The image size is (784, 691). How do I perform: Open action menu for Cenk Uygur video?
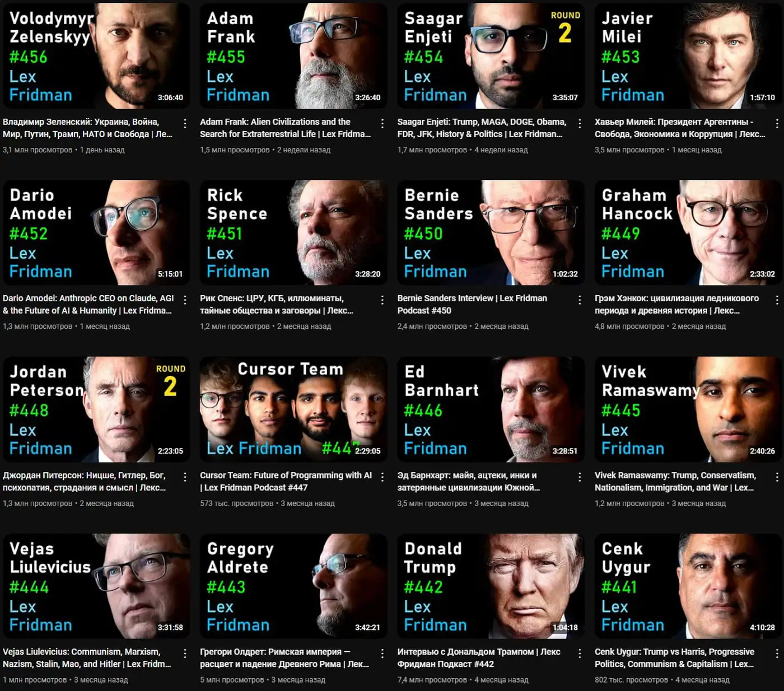click(x=777, y=653)
